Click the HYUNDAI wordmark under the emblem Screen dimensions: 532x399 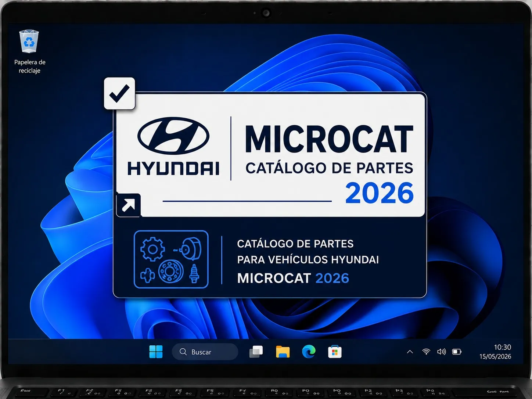pyautogui.click(x=173, y=169)
